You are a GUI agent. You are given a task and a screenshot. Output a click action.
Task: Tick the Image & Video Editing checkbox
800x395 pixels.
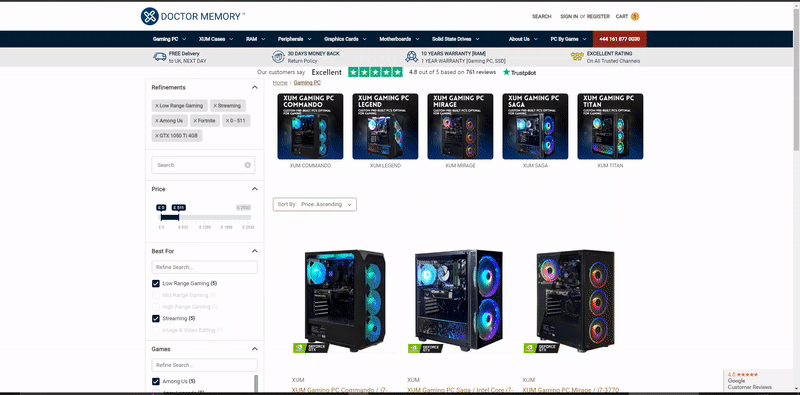point(156,330)
